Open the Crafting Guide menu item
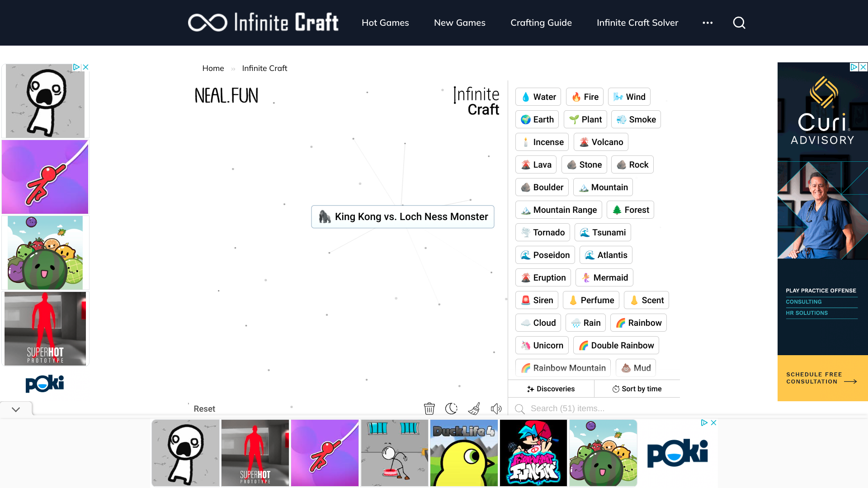The height and width of the screenshot is (488, 868). 541,23
